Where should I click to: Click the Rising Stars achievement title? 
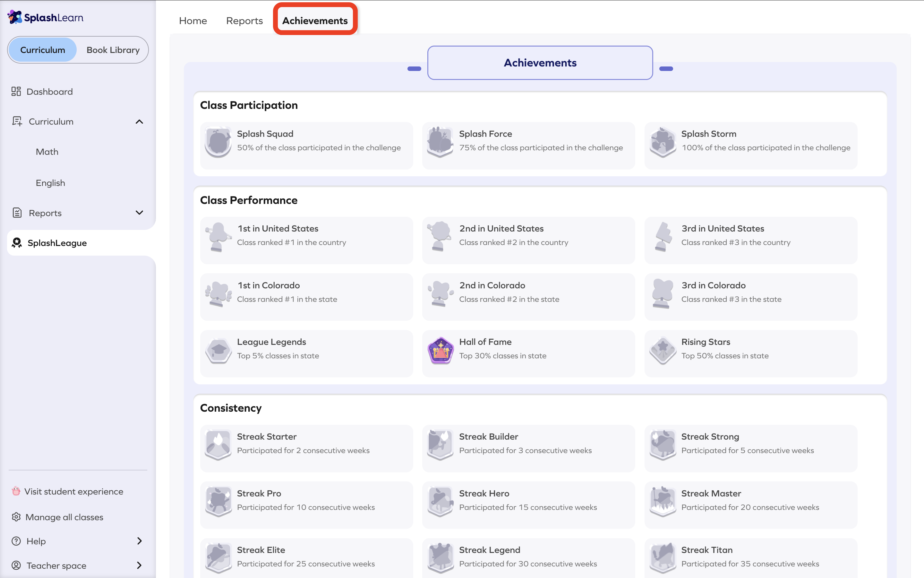coord(706,342)
